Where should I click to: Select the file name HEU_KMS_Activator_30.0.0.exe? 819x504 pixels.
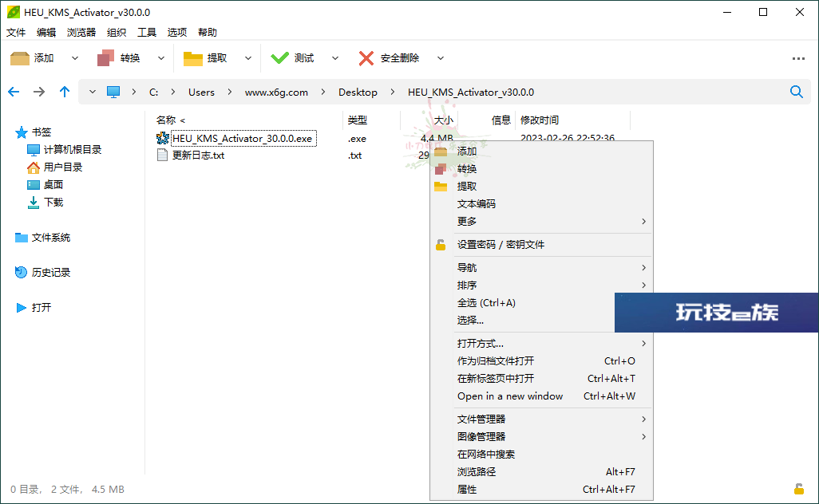243,138
